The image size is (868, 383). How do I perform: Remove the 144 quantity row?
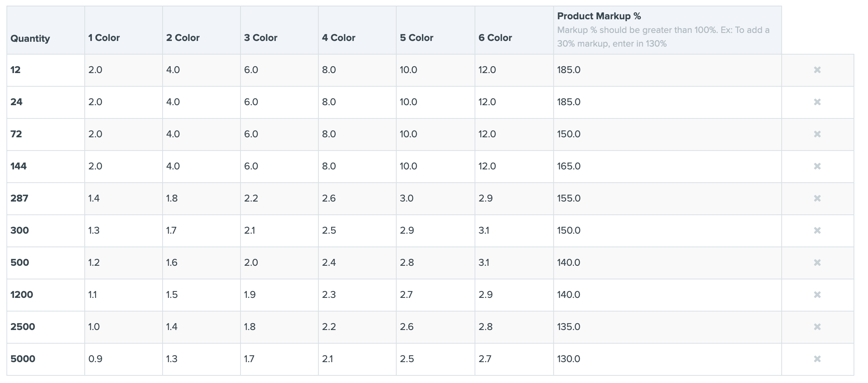(817, 166)
